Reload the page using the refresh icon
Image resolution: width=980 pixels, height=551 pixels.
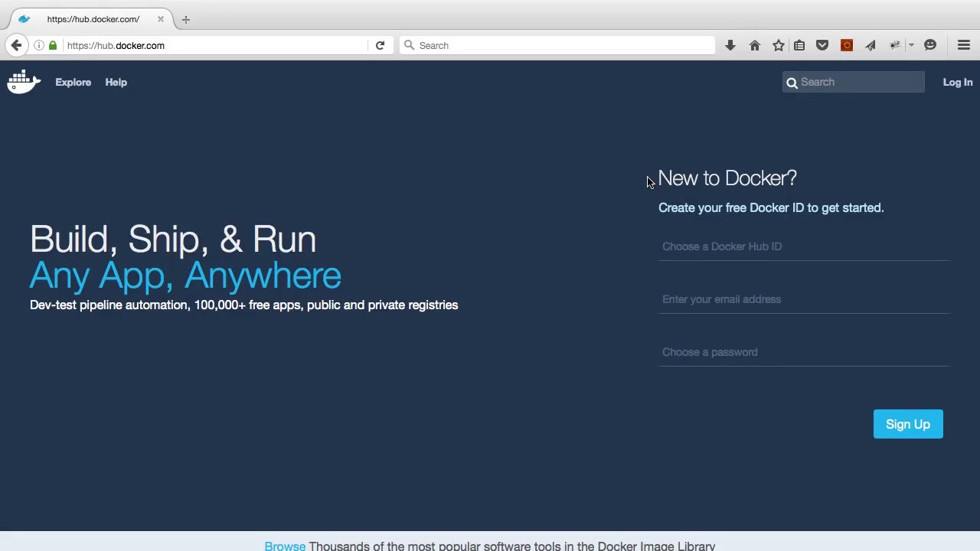380,45
